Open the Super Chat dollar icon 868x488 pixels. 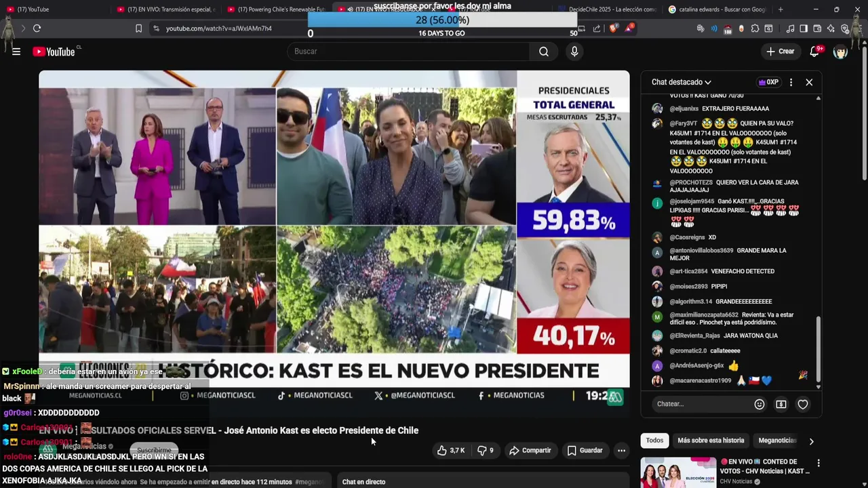pos(781,404)
